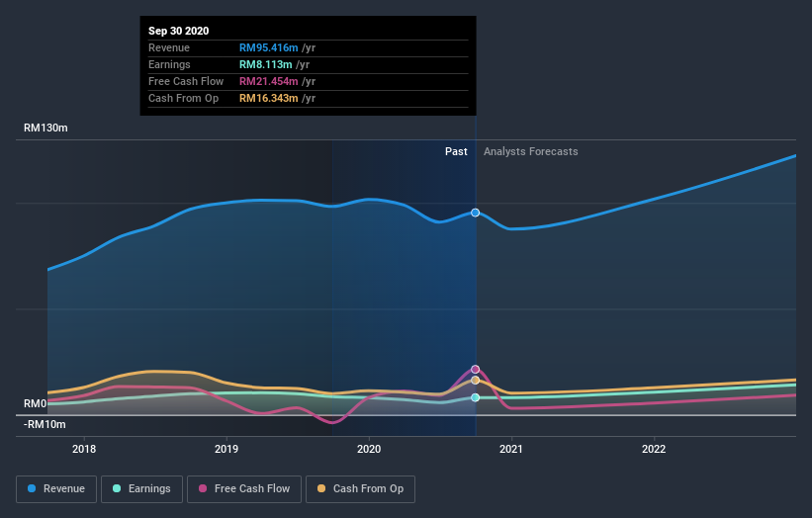812x518 pixels.
Task: Click the 2021 x-axis label
Action: tap(511, 449)
